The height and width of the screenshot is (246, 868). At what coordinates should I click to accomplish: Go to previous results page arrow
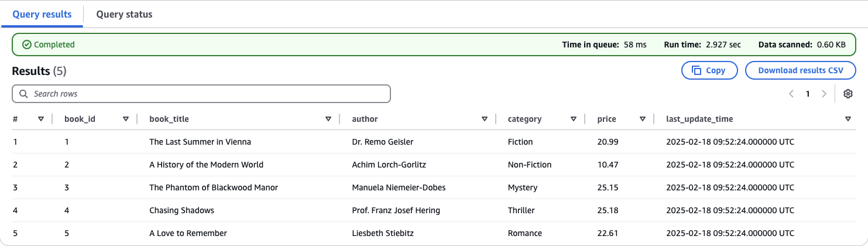click(791, 94)
